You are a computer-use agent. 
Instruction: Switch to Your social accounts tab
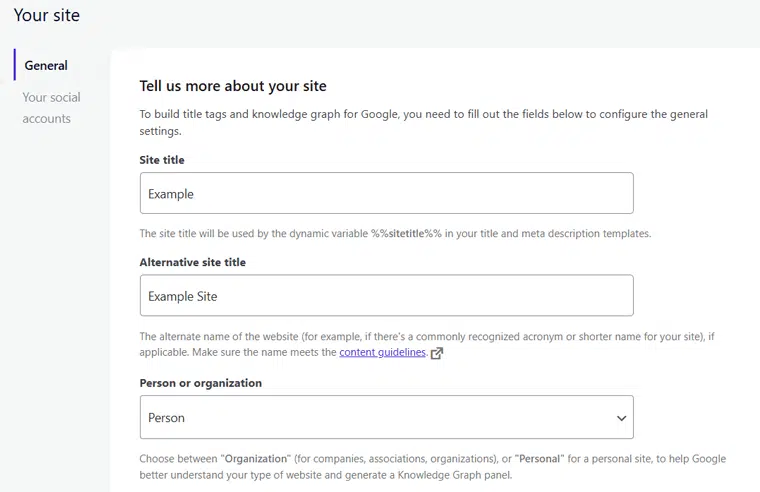point(51,108)
